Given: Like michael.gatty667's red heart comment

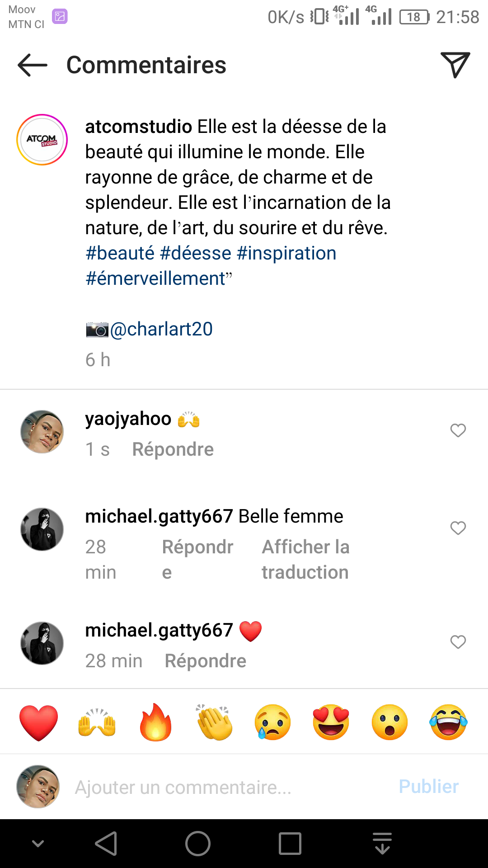Looking at the screenshot, I should [458, 642].
